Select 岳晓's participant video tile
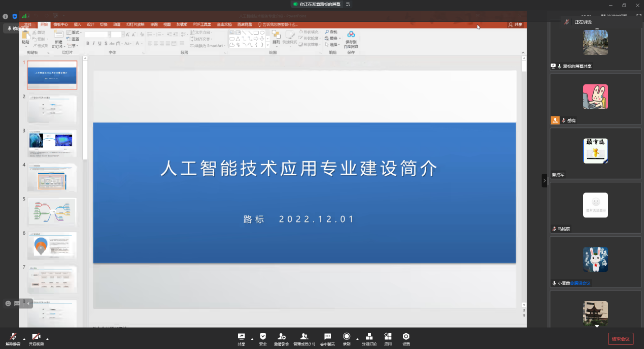This screenshot has width=644, height=349. [595, 99]
